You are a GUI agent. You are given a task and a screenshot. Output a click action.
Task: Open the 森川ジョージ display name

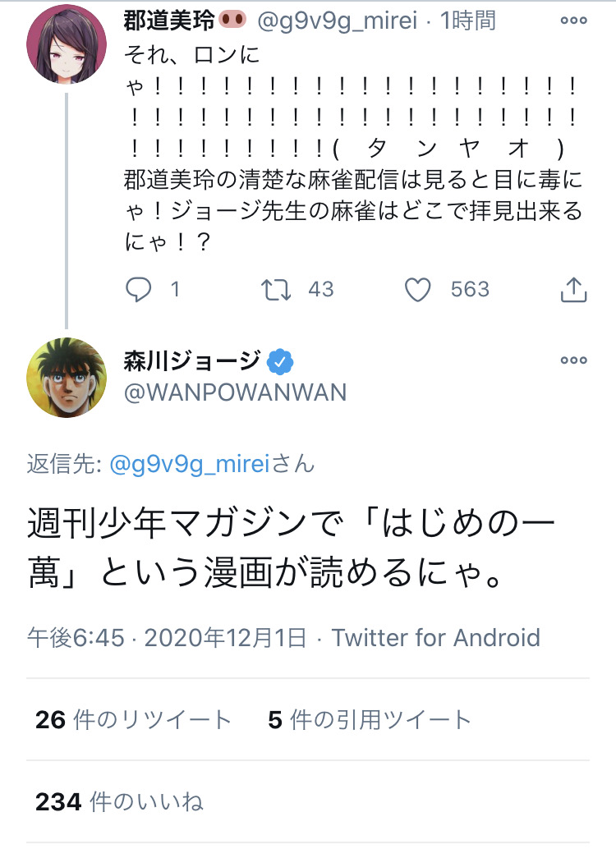pos(193,361)
